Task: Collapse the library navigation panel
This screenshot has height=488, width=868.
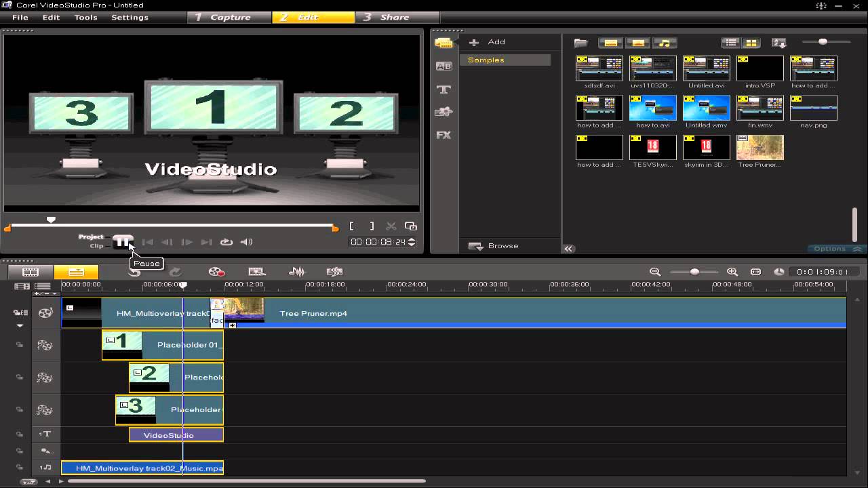Action: 568,249
